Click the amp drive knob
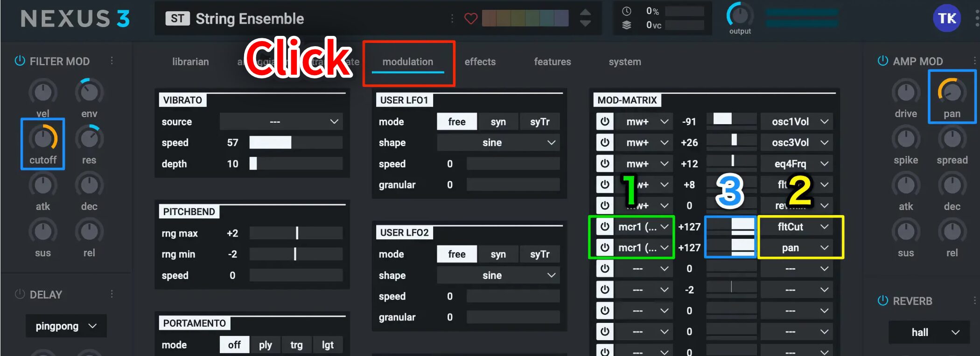Screen dimensions: 980x356 tap(906, 92)
